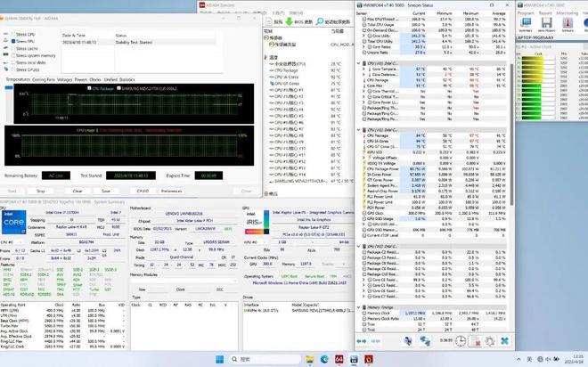Screen dimensions: 588x367
Task: Click the blue X close-sensors icon
Action: click(x=505, y=341)
